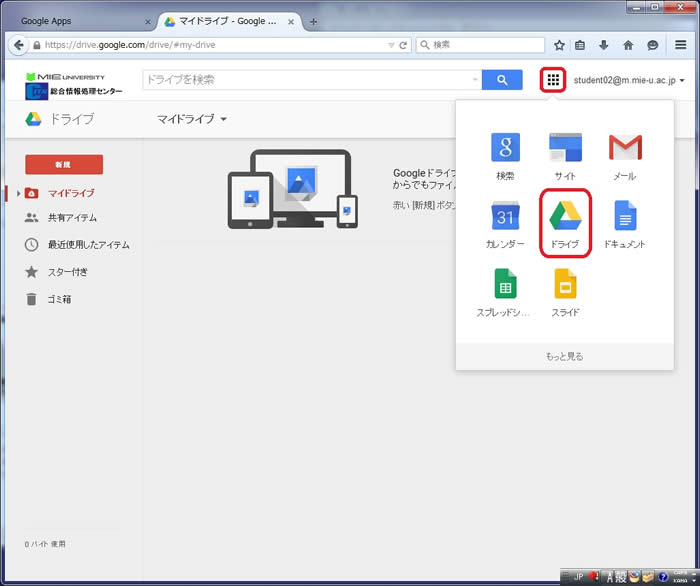Image resolution: width=700 pixels, height=586 pixels.
Task: Click the red New button
Action: (x=64, y=165)
